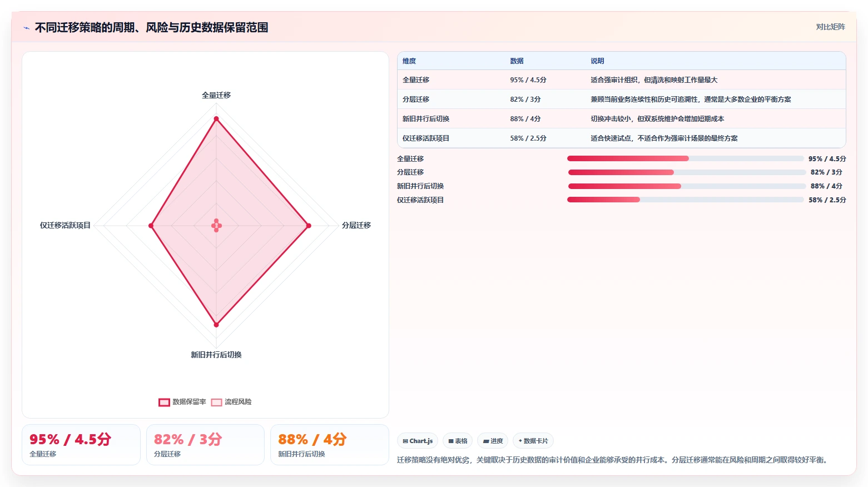Click the 进度 tag chip

(x=493, y=441)
